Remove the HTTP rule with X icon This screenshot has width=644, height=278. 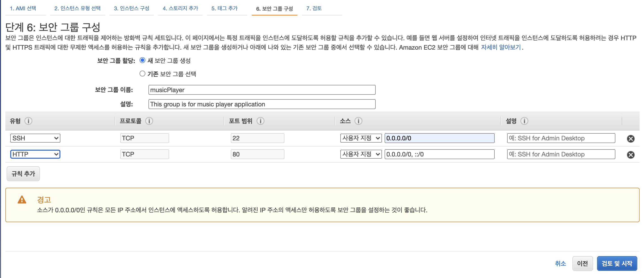(630, 155)
